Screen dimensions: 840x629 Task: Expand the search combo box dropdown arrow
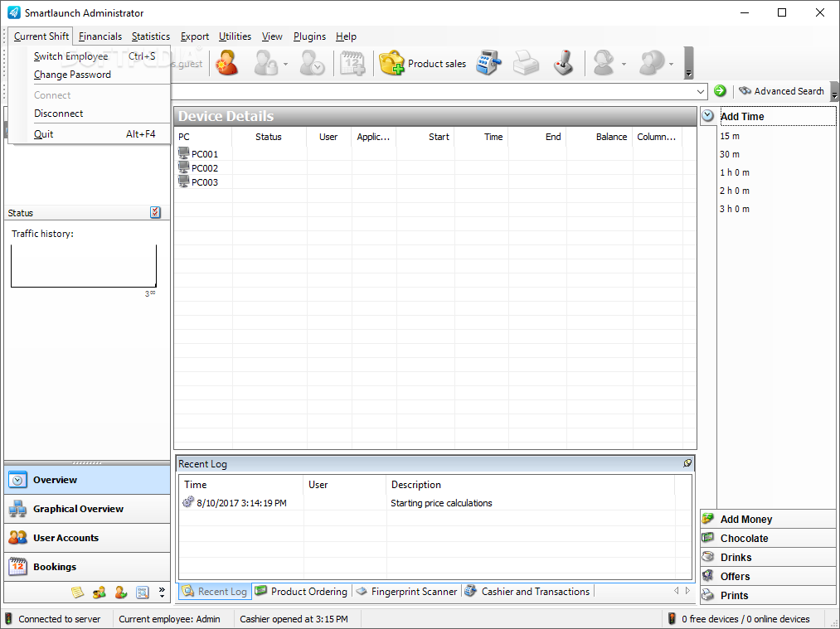(x=700, y=91)
